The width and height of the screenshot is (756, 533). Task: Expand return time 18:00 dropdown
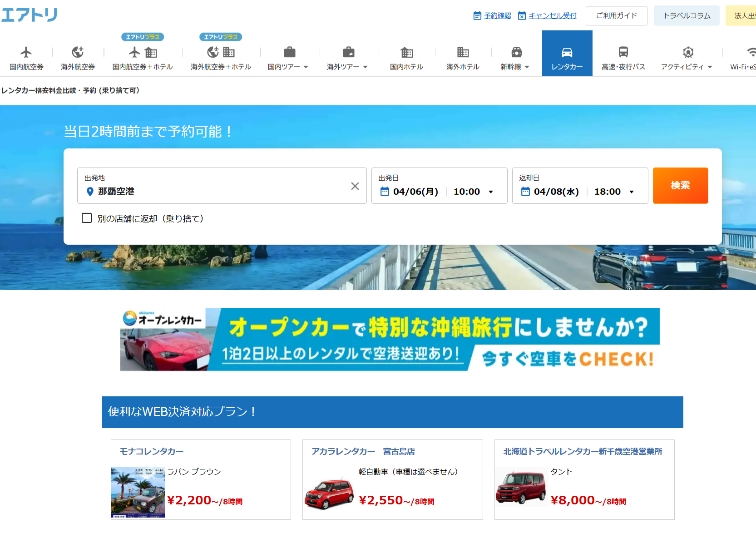pyautogui.click(x=614, y=192)
